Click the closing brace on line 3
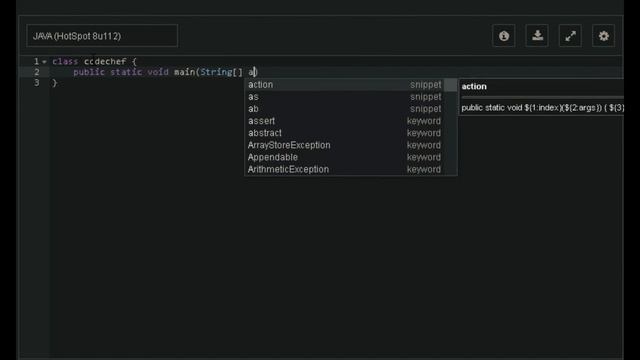 [55, 83]
